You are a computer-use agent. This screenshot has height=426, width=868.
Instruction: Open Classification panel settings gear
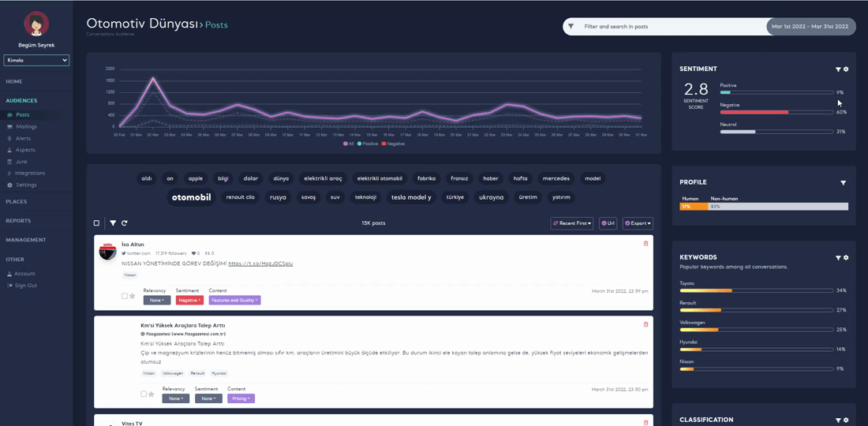coord(846,420)
